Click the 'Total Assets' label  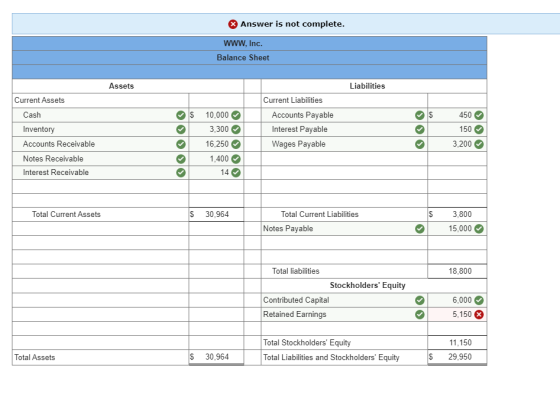pos(35,358)
